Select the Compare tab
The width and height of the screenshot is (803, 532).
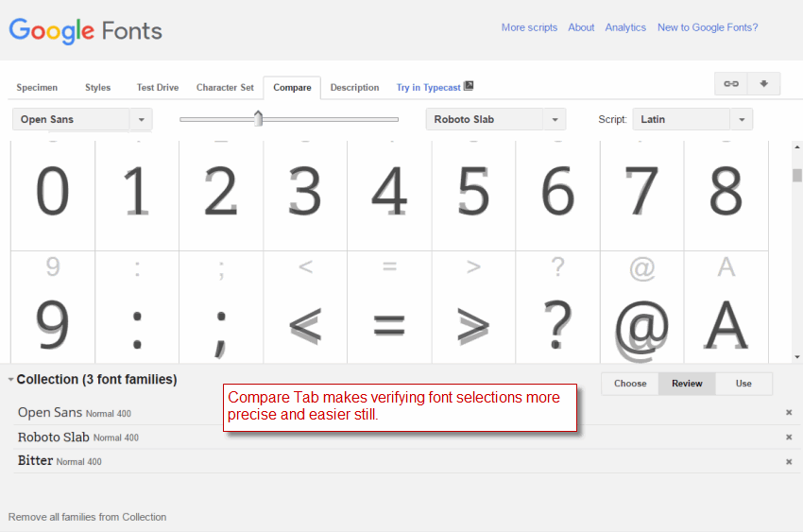292,88
